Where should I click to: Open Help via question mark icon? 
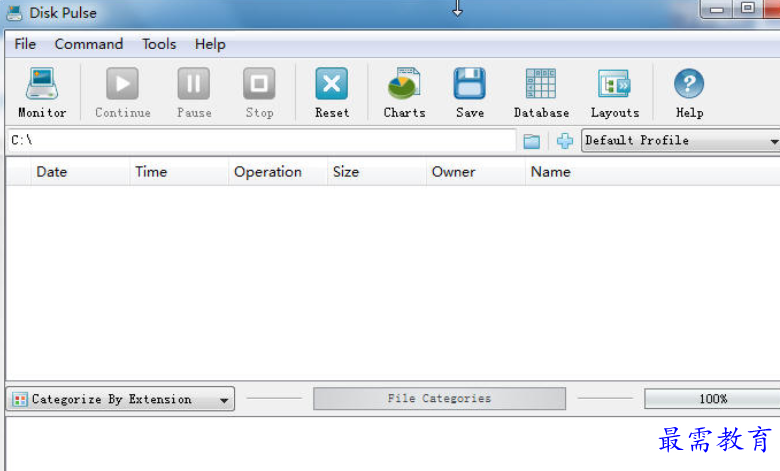pyautogui.click(x=689, y=84)
